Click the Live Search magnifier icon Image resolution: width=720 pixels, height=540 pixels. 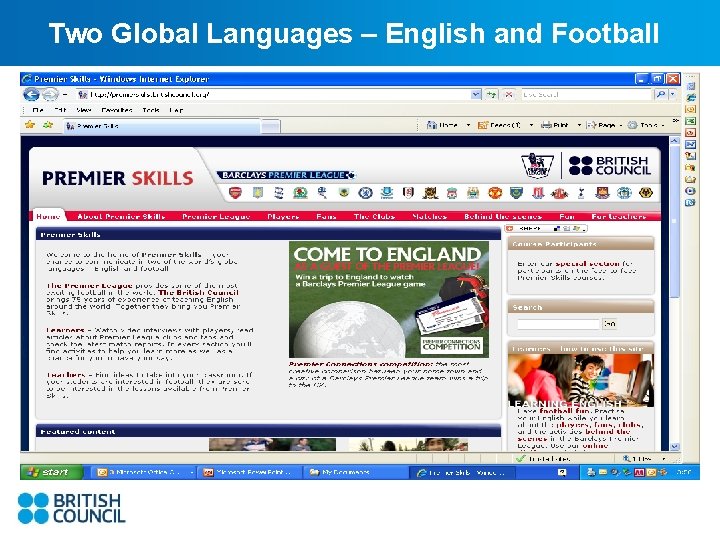pyautogui.click(x=660, y=95)
